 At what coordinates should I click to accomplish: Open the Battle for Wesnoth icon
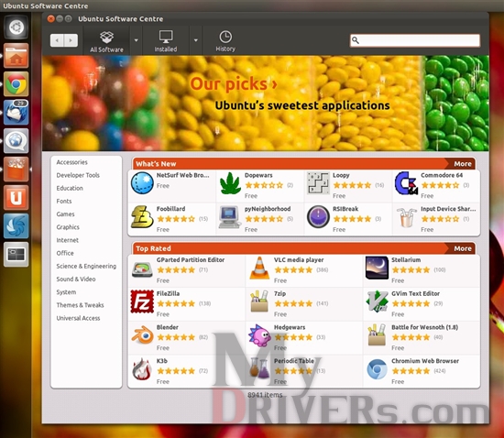click(x=377, y=334)
